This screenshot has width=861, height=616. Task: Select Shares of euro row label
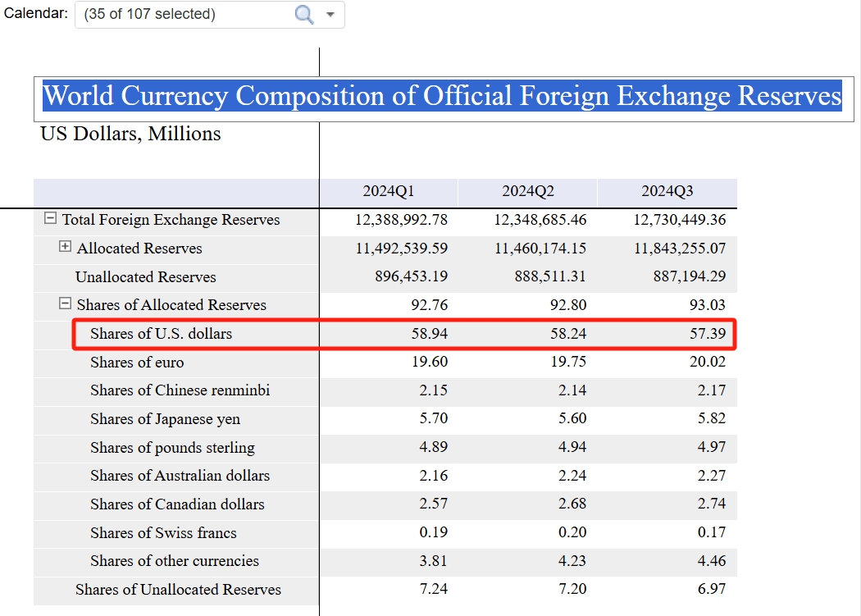click(137, 363)
